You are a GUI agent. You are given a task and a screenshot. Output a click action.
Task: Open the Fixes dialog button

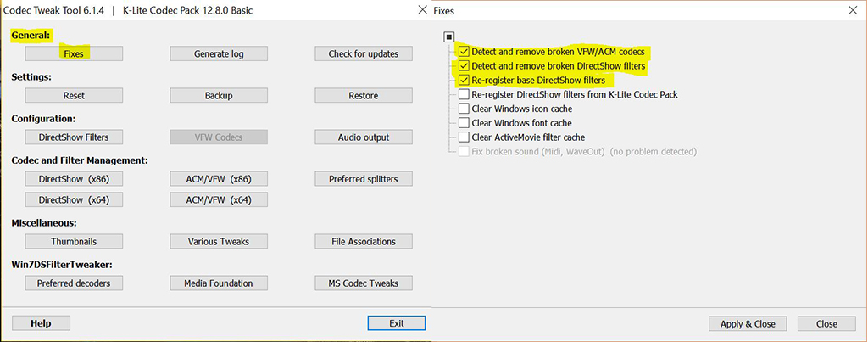click(75, 53)
